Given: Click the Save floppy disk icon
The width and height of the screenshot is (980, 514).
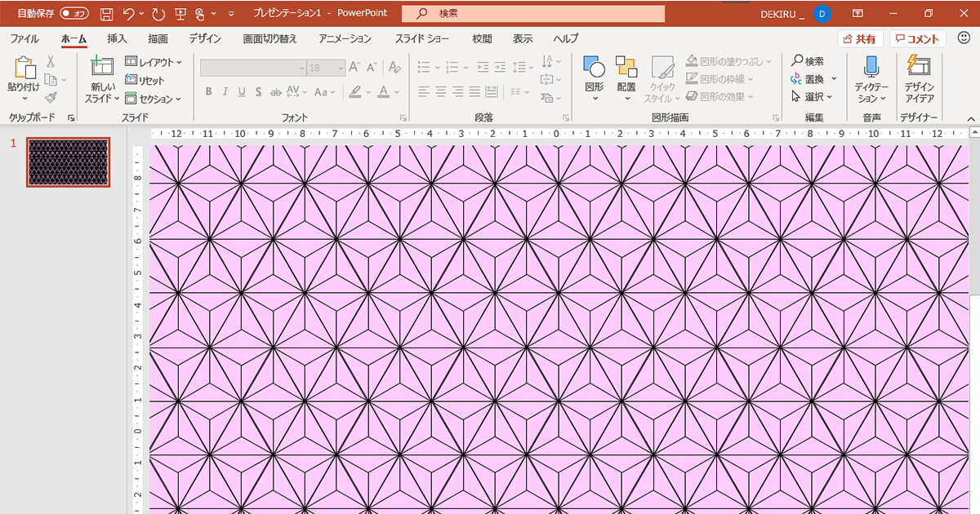Looking at the screenshot, I should tap(106, 13).
